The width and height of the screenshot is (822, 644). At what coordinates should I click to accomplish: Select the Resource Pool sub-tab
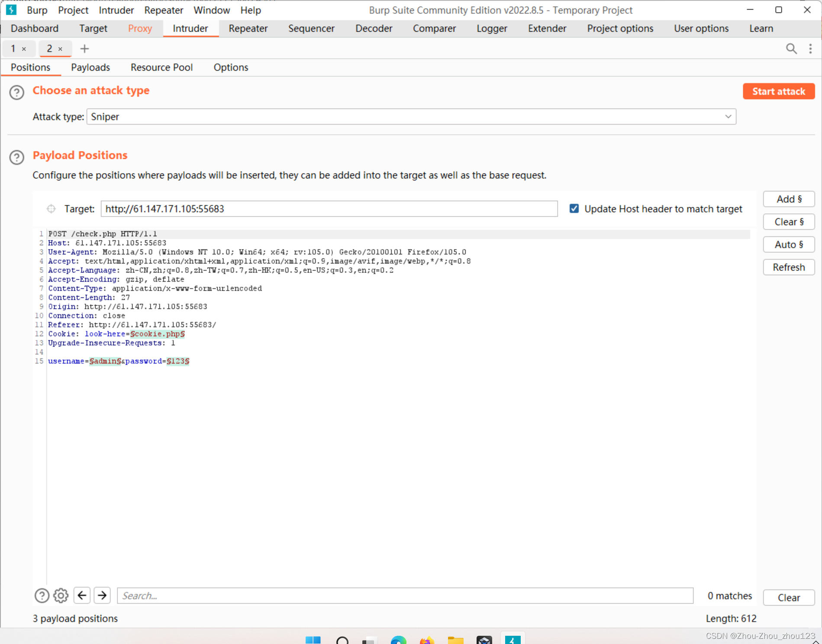pyautogui.click(x=162, y=68)
